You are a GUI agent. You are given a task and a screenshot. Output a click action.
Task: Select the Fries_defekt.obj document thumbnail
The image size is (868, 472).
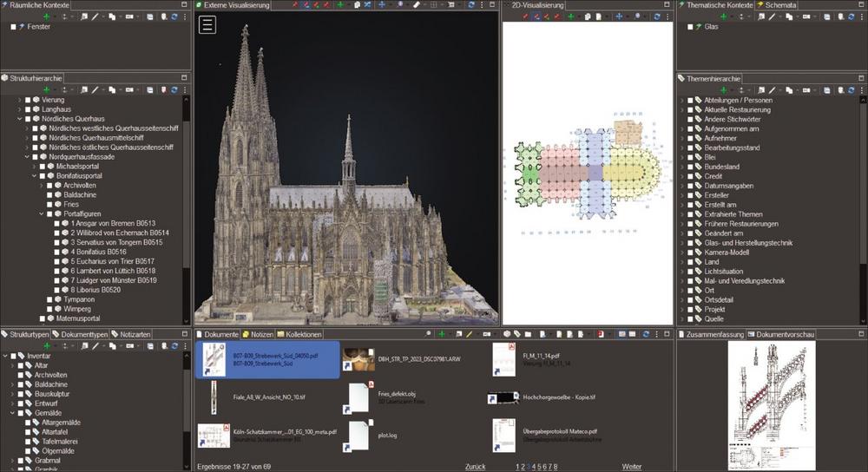358,397
